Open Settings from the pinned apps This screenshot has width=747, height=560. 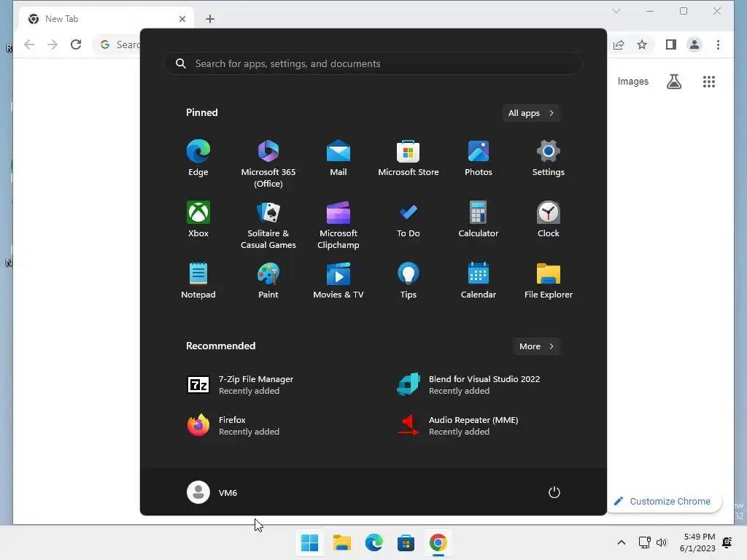(549, 158)
